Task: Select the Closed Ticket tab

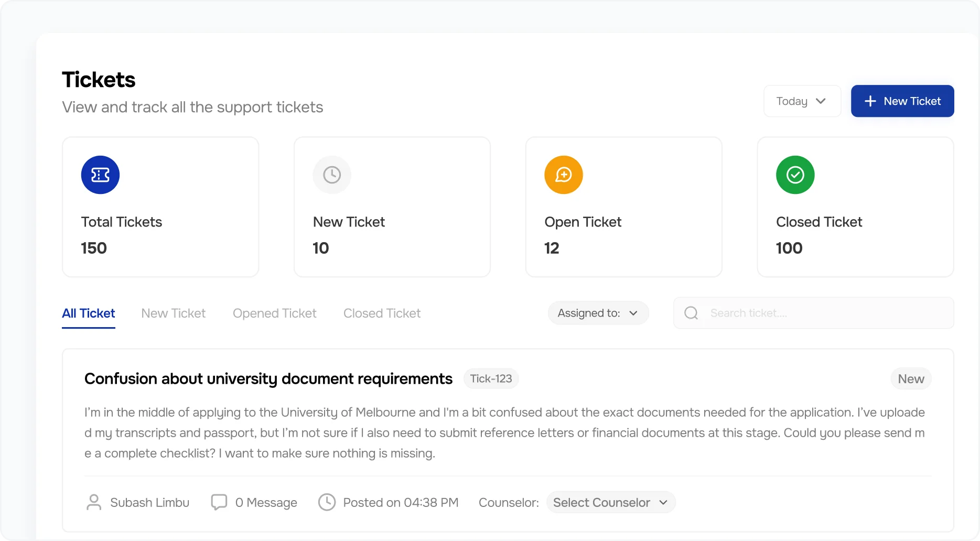Action: pyautogui.click(x=382, y=313)
